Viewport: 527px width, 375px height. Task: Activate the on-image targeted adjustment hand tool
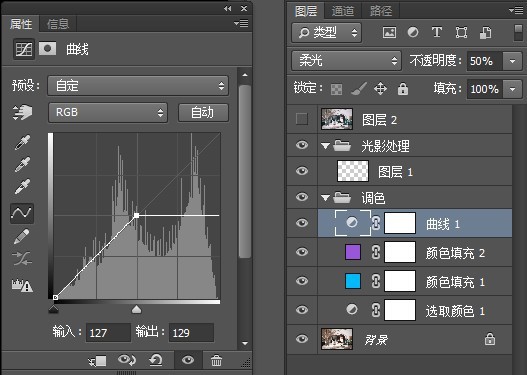[22, 112]
